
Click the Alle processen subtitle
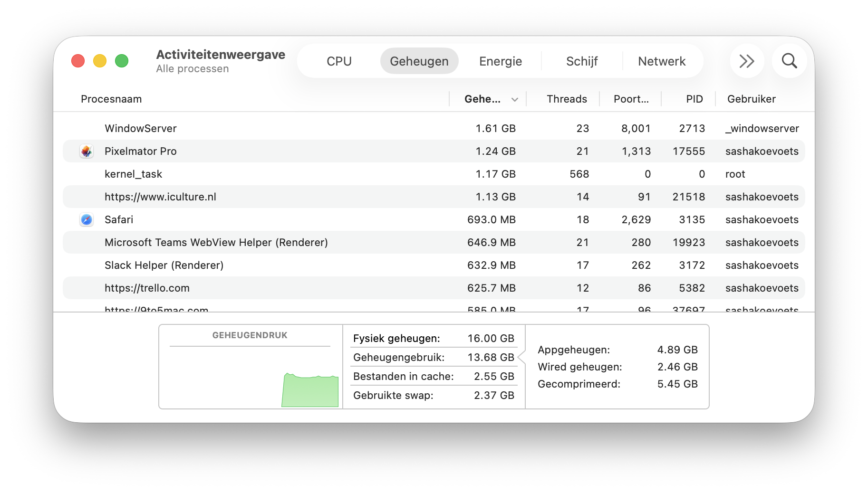coord(193,69)
